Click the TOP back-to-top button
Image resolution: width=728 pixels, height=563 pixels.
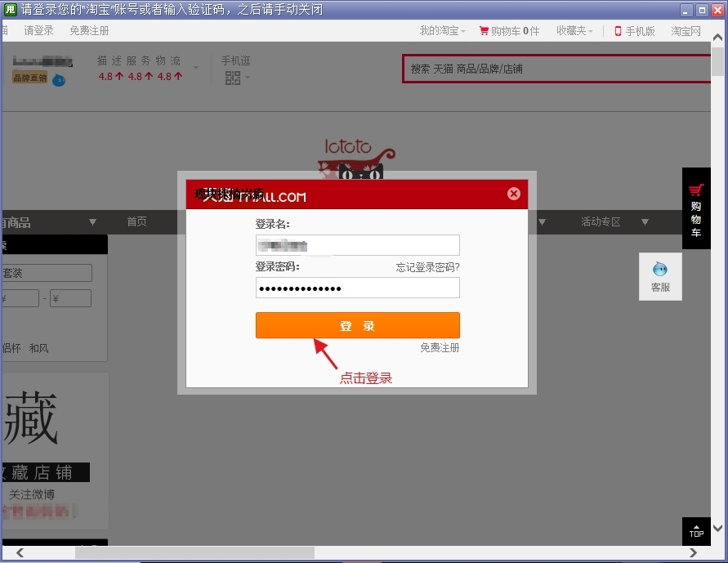pyautogui.click(x=696, y=531)
